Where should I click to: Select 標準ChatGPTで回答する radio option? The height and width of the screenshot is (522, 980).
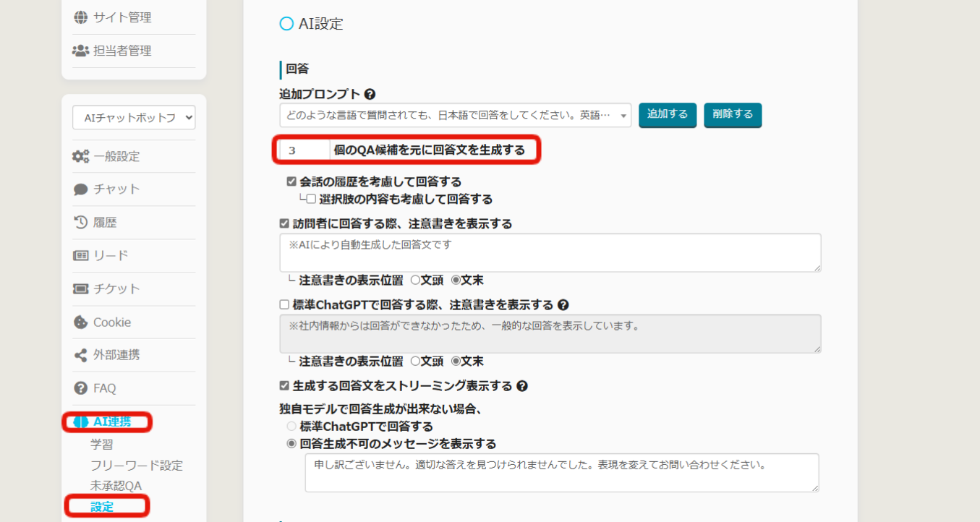click(x=291, y=427)
